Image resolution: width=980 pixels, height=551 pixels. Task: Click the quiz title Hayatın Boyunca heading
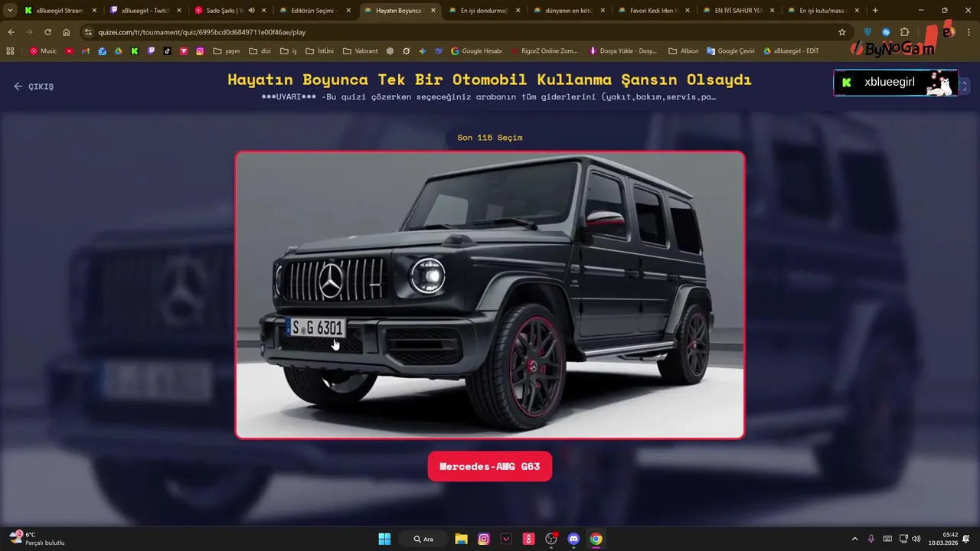point(490,80)
